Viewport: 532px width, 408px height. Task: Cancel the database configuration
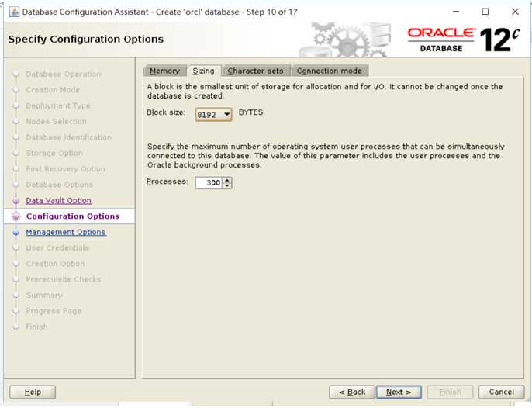(502, 392)
